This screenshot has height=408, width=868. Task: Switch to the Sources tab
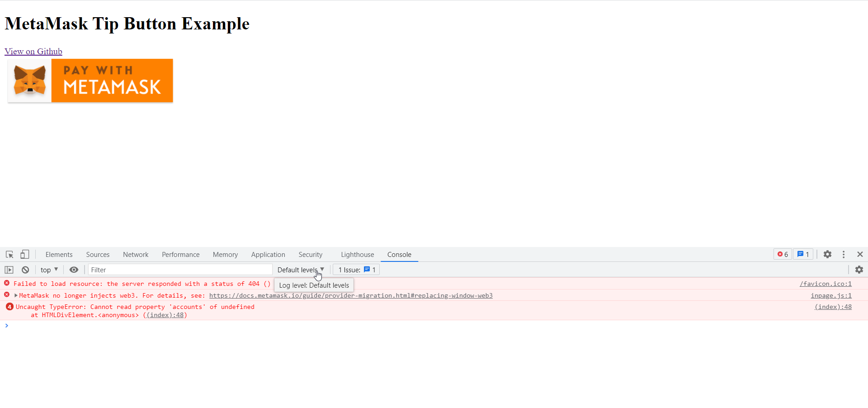point(98,255)
